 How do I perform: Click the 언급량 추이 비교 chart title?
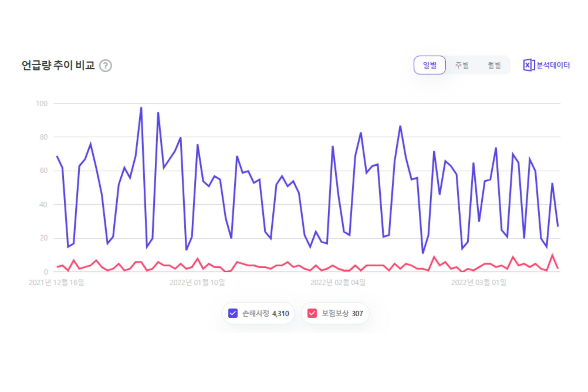tap(58, 65)
